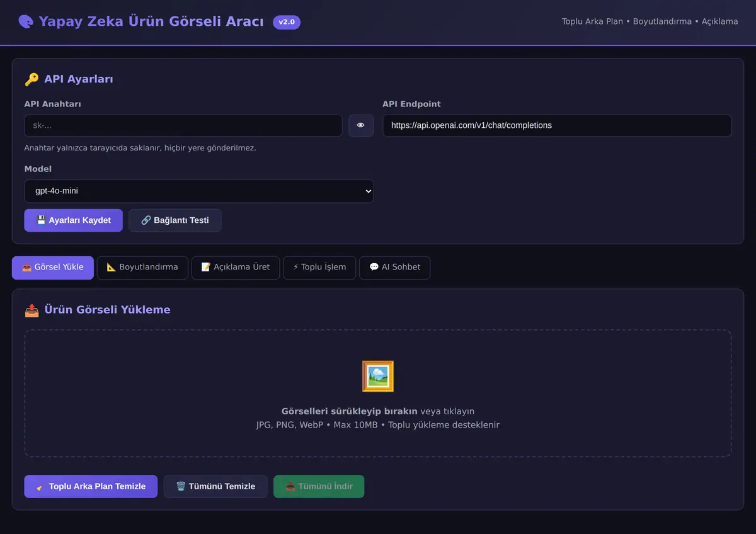Viewport: 756px width, 534px height.
Task: Click the purple app logo in the header
Action: 26,22
